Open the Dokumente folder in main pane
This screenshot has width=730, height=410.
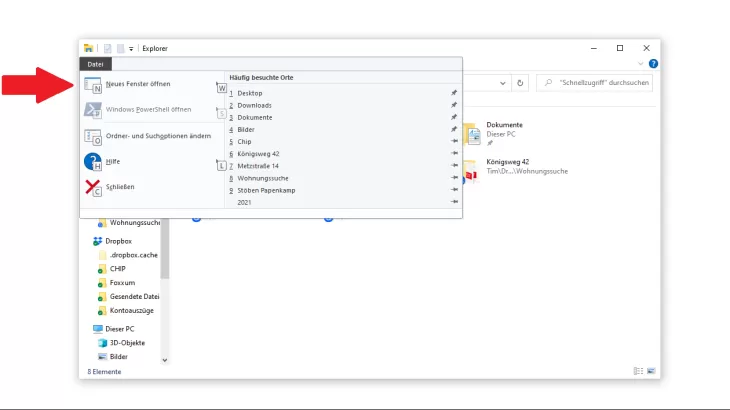click(504, 125)
